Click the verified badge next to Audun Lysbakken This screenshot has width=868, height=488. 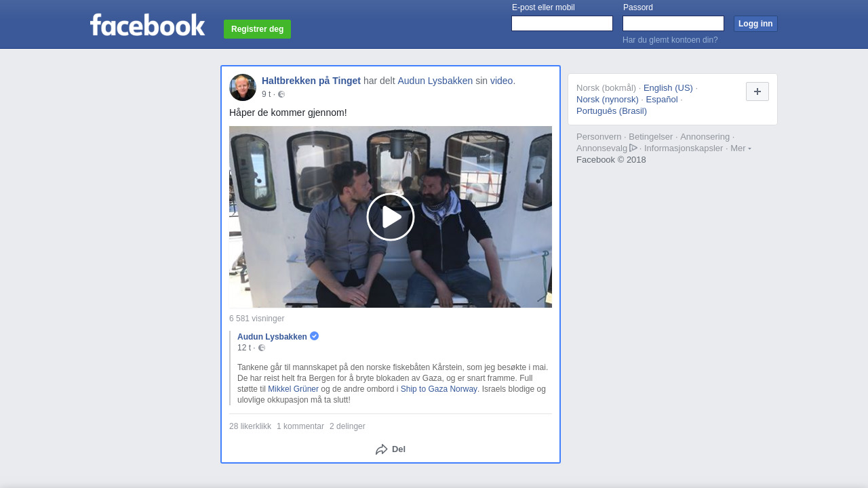(315, 336)
